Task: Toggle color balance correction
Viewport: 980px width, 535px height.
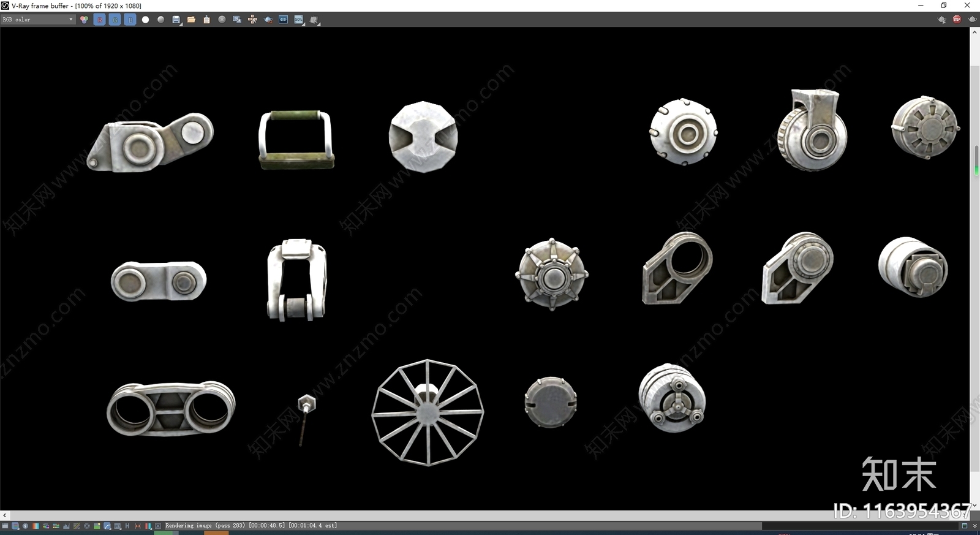Action: coord(56,526)
